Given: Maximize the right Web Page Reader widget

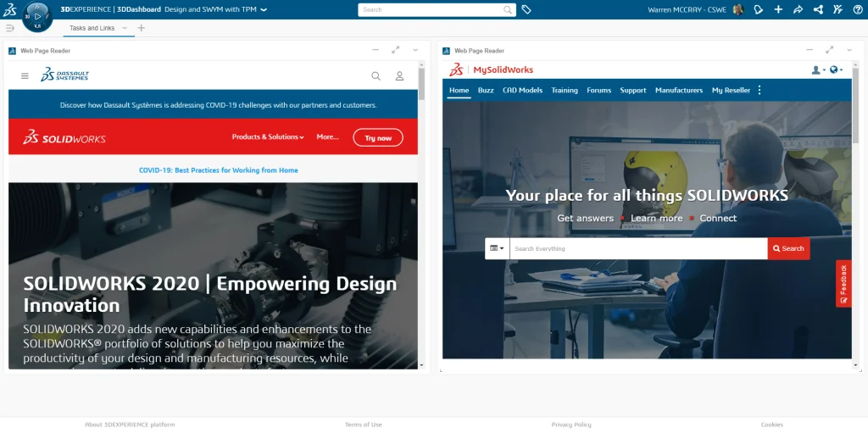Looking at the screenshot, I should coord(829,50).
